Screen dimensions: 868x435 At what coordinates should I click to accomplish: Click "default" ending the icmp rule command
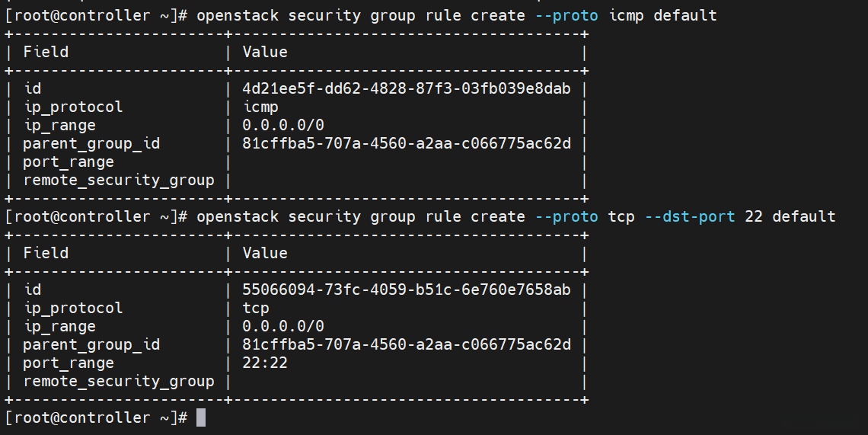[x=685, y=15]
